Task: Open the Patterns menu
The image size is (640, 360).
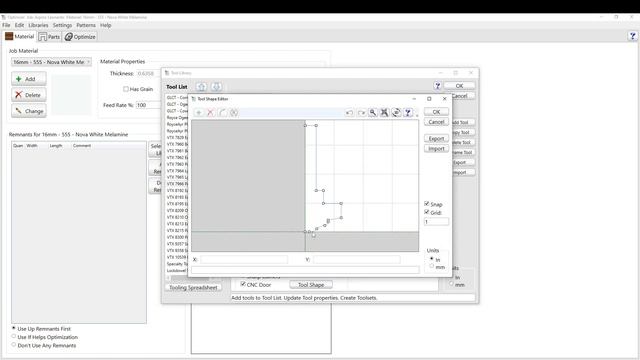Action: 86,25
